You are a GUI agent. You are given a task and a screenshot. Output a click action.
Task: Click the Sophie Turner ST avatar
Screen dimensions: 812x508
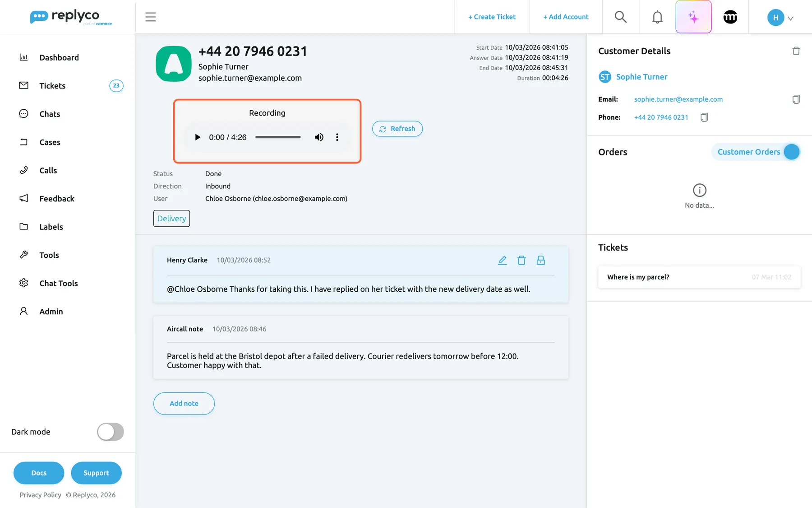click(x=605, y=77)
